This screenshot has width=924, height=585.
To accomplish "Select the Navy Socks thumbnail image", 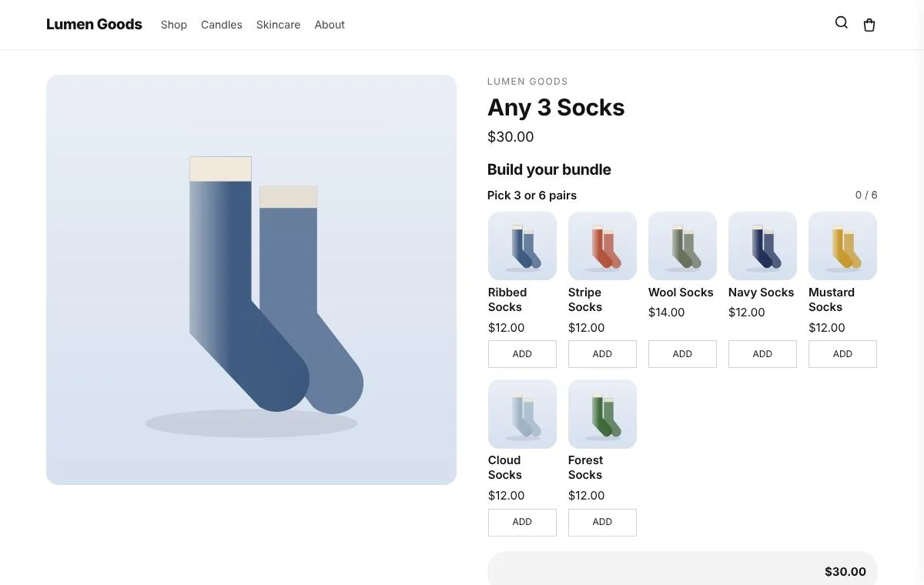I will point(762,246).
